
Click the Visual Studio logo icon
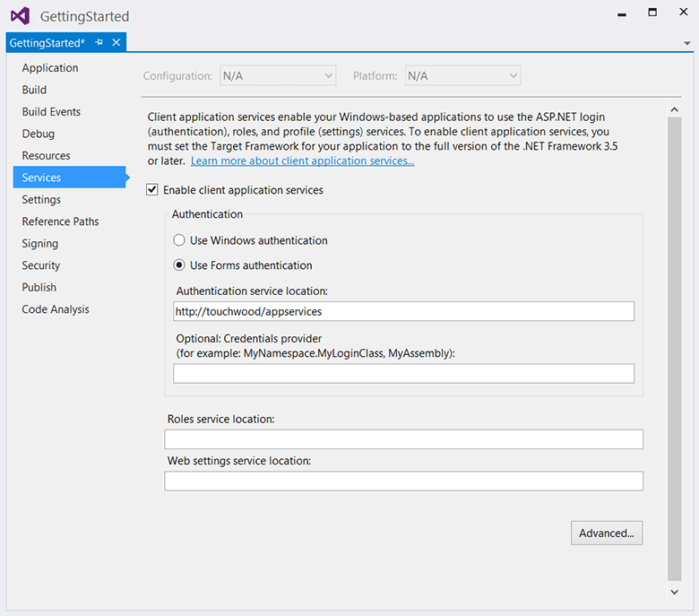[21, 16]
